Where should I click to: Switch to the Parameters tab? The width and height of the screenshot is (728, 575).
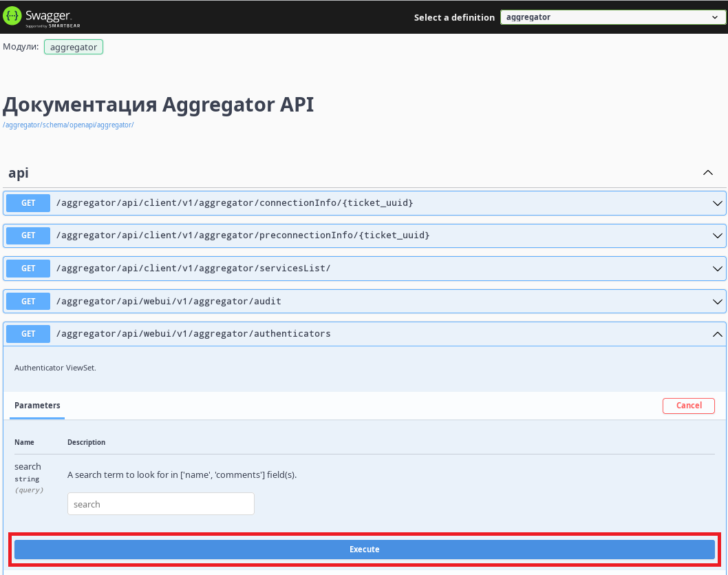click(37, 406)
